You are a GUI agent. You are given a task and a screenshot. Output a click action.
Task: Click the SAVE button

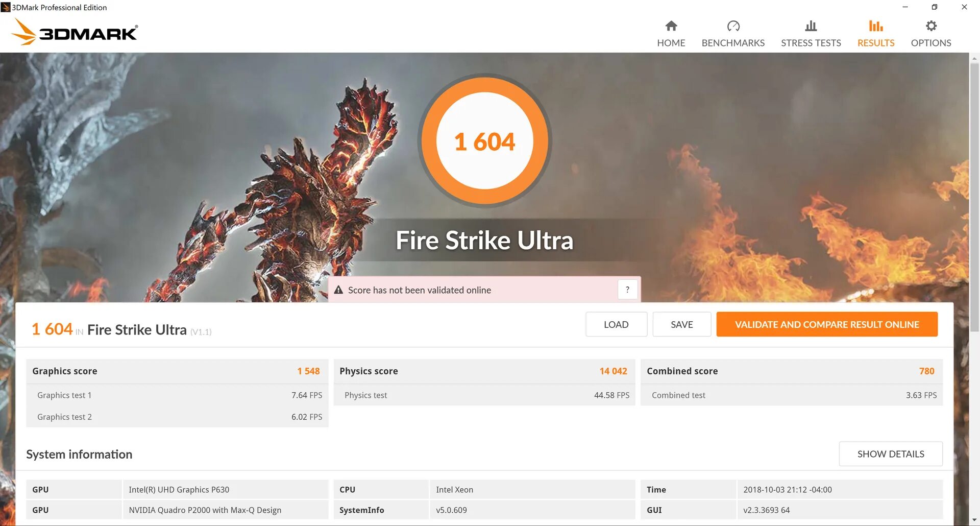(x=682, y=324)
